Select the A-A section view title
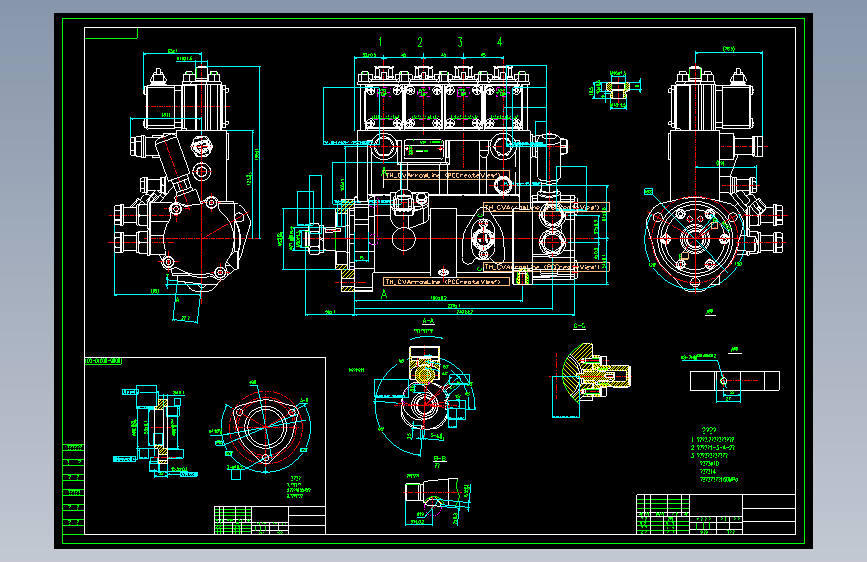The width and height of the screenshot is (867, 562). [x=428, y=321]
